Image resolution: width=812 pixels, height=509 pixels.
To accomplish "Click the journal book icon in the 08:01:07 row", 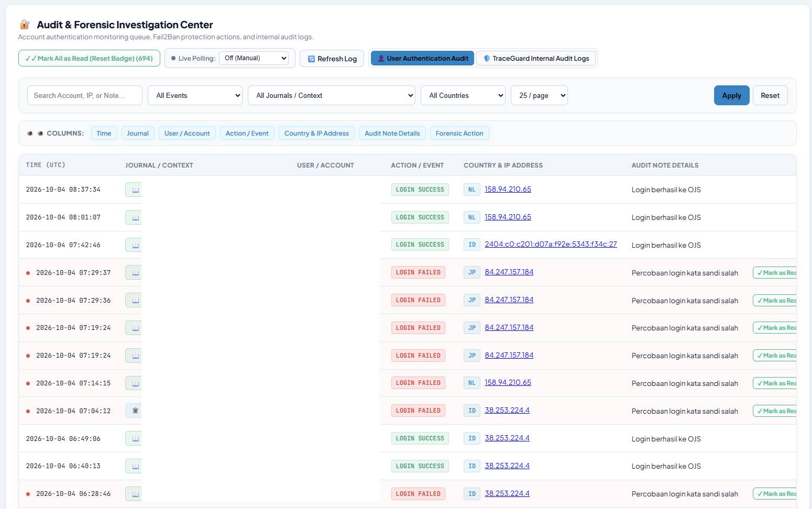I will tap(135, 217).
